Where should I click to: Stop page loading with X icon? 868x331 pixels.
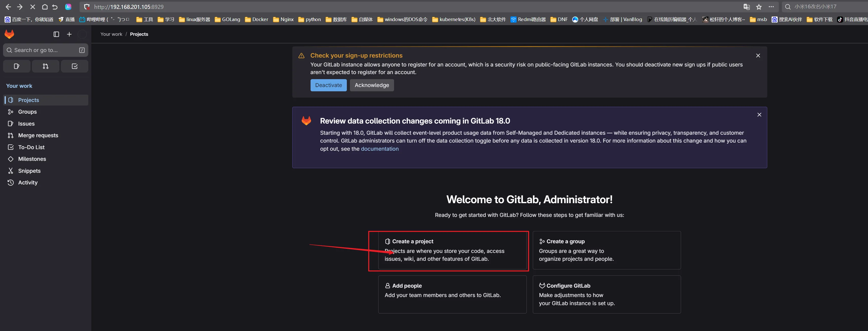pyautogui.click(x=33, y=7)
